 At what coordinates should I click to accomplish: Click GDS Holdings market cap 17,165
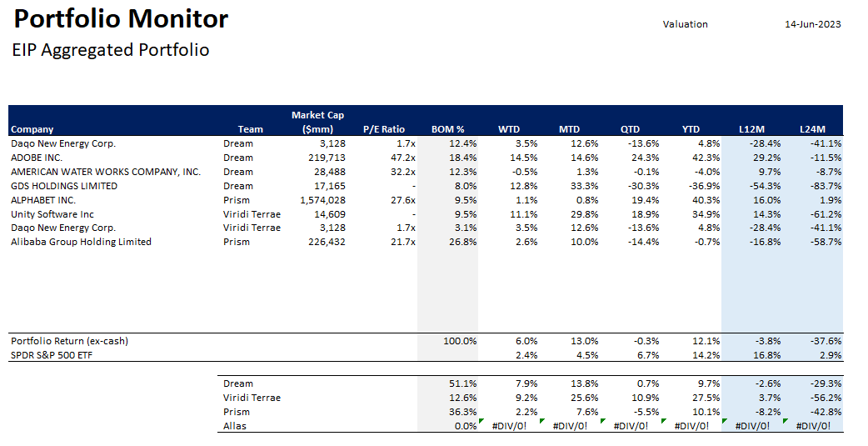[x=330, y=186]
